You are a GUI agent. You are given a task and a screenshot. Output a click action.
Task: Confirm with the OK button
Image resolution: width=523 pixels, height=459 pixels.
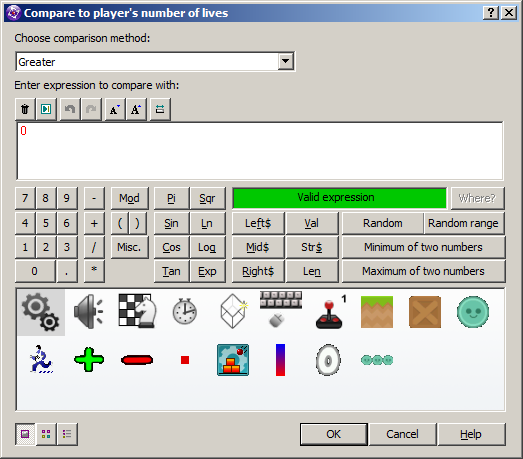click(334, 434)
